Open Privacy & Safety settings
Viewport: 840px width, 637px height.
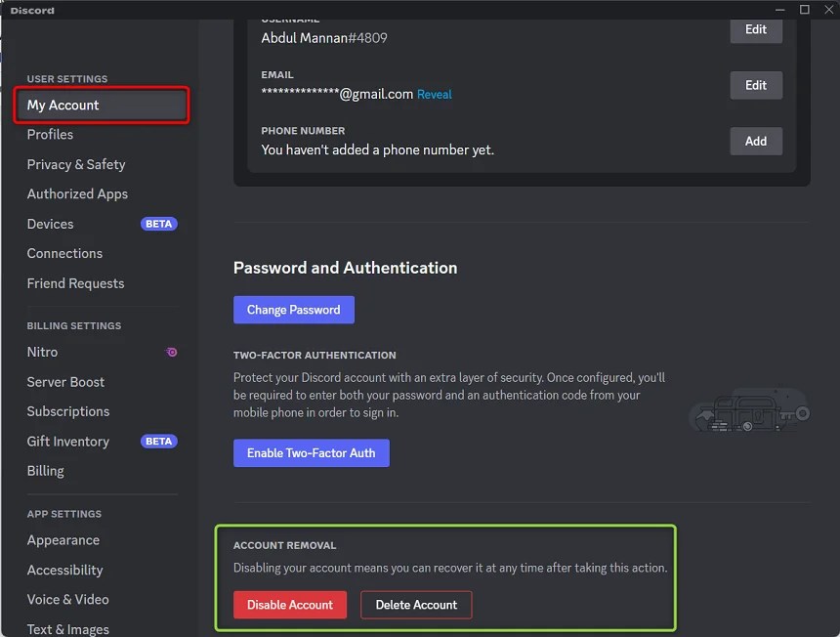[76, 164]
